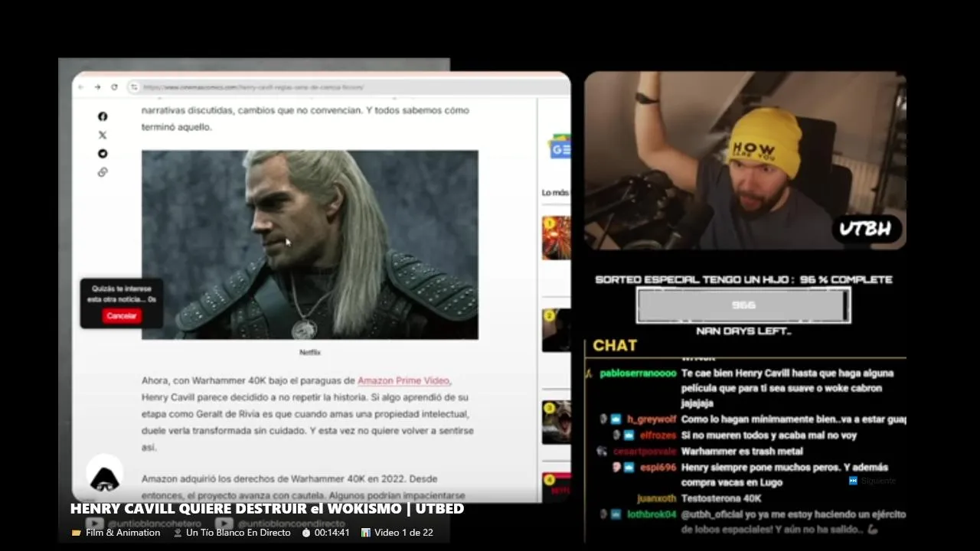Click the hooded avatar logo
Viewport: 980px width, 551px height.
point(105,474)
